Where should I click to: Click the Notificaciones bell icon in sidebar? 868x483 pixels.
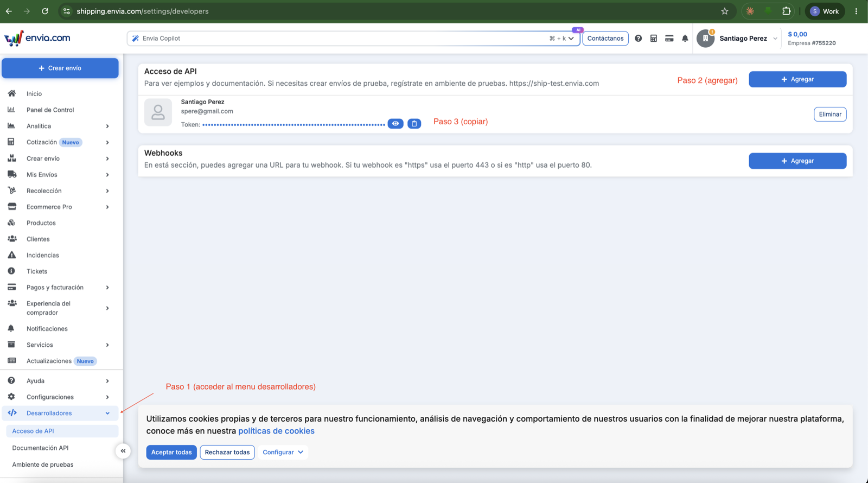pyautogui.click(x=11, y=328)
